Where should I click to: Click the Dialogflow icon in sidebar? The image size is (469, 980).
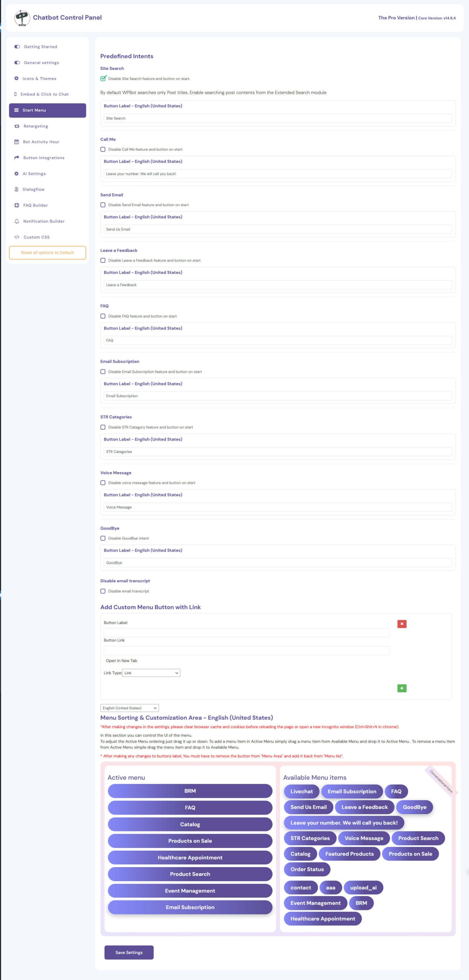tap(16, 189)
